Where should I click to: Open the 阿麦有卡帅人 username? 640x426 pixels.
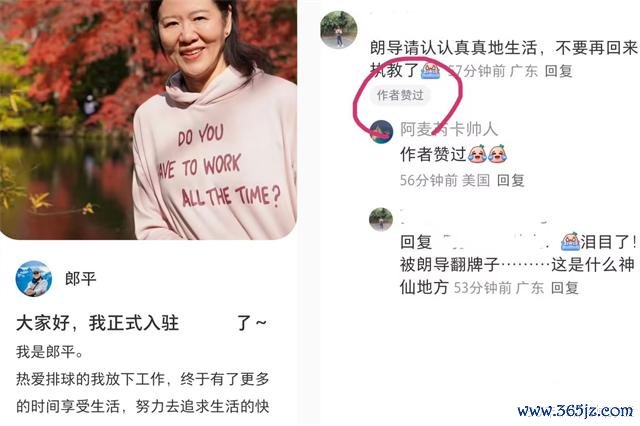point(449,129)
